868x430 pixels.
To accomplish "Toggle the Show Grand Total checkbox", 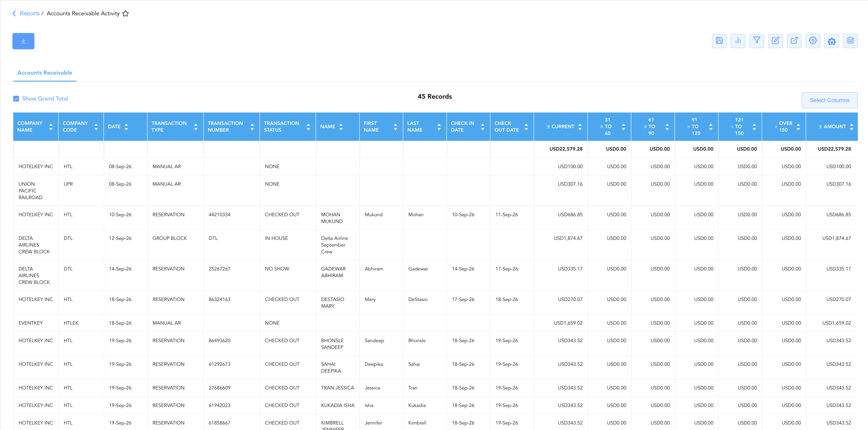I will (x=16, y=98).
